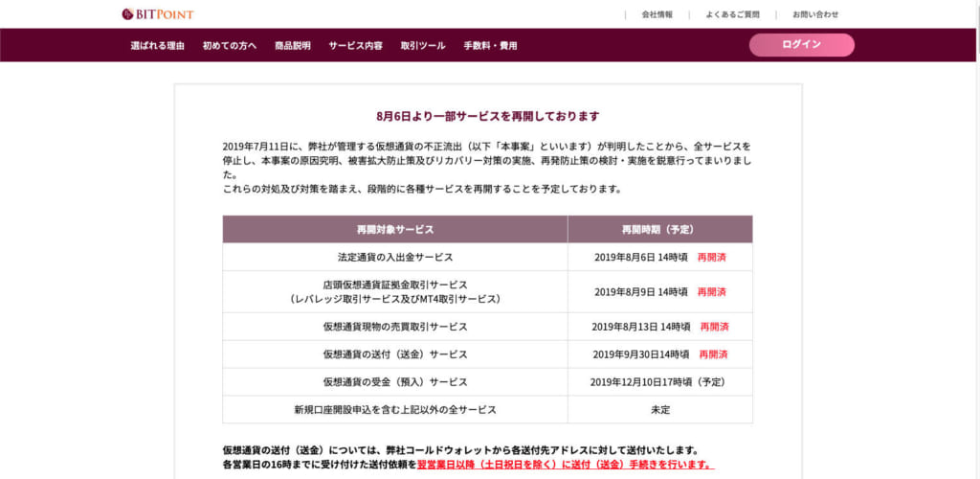Viewport: 980px width, 479px height.
Task: Go to よくあるご質問 page
Action: 732,14
